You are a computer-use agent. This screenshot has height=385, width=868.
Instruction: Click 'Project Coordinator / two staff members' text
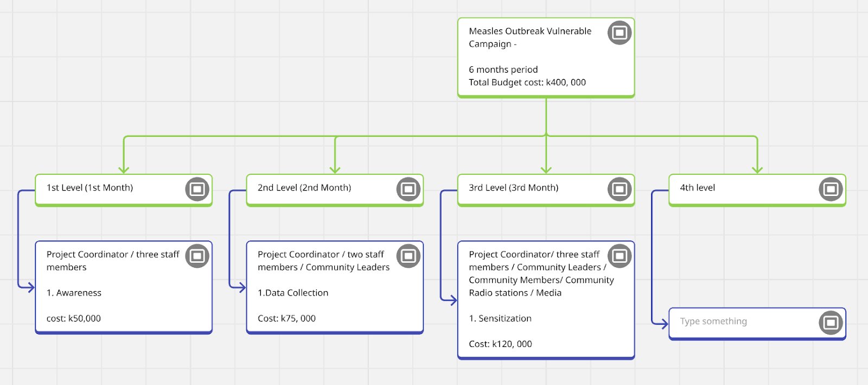pyautogui.click(x=321, y=261)
